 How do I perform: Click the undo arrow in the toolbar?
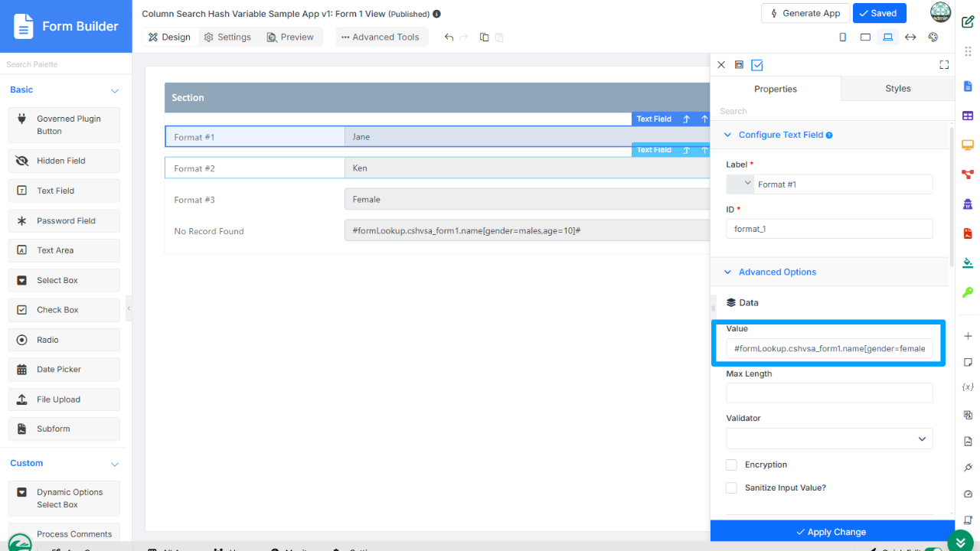(x=449, y=37)
